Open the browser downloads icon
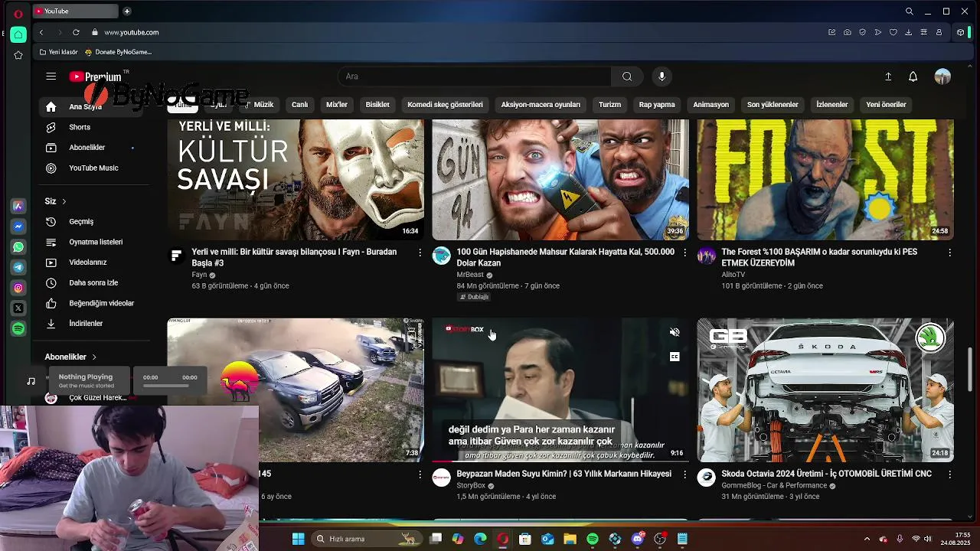Viewport: 980px width, 551px height. (x=908, y=32)
